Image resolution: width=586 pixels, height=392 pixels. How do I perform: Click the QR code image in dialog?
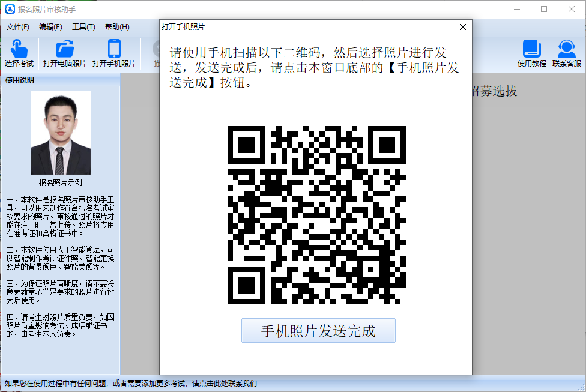point(316,216)
